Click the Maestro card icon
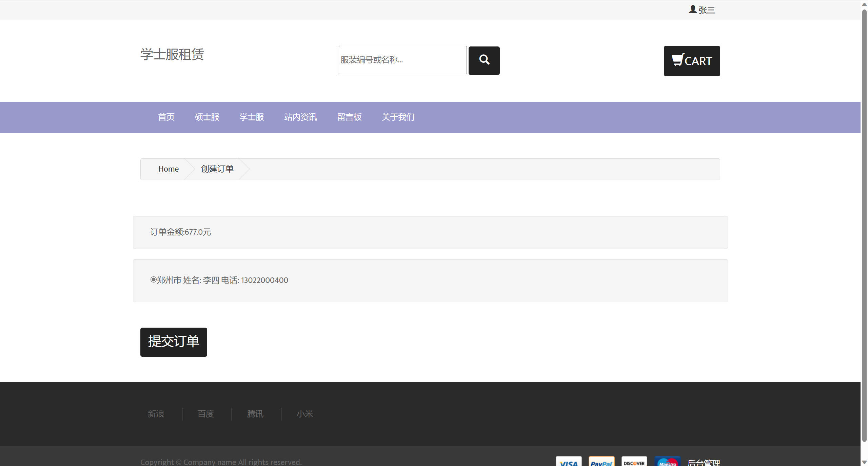Viewport: 868px width, 466px height. point(667,462)
